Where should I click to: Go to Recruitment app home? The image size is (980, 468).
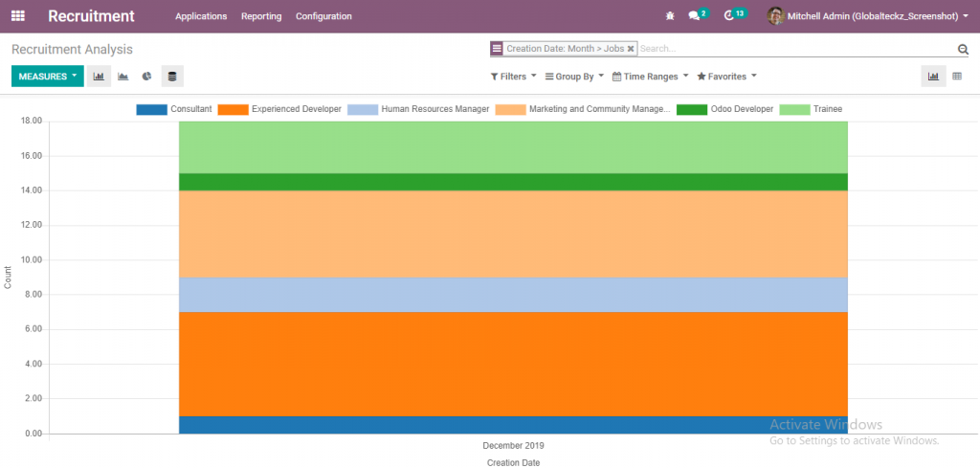coord(91,16)
